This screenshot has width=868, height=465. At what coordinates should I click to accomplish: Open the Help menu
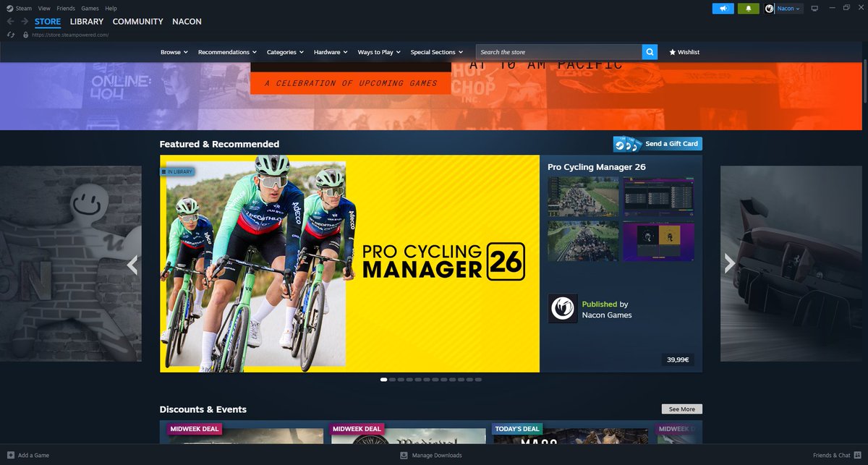111,9
